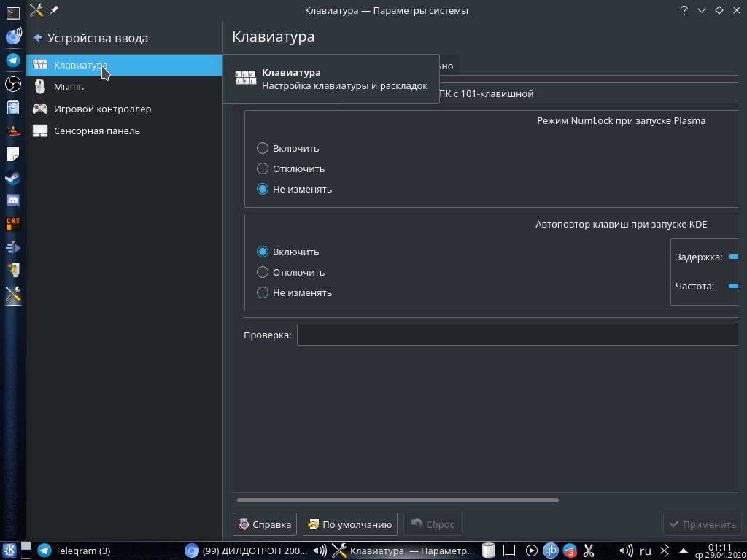Open Discord from the left dock

[x=13, y=201]
